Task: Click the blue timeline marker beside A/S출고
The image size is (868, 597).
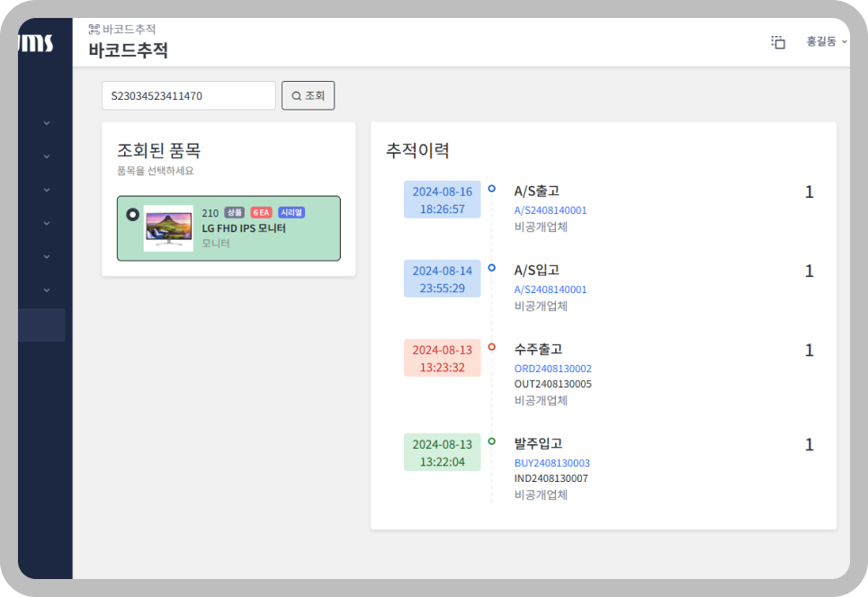Action: [491, 186]
